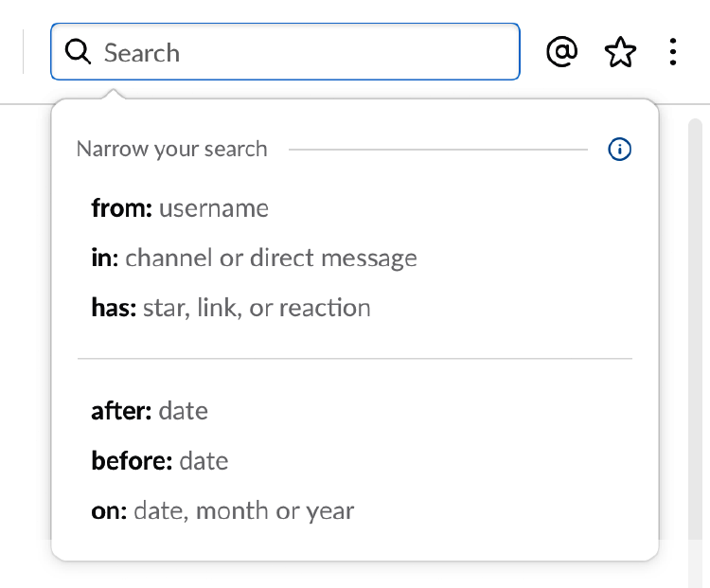Click the "date, month or year" hint text
Screen dimensions: 710x588
244,511
